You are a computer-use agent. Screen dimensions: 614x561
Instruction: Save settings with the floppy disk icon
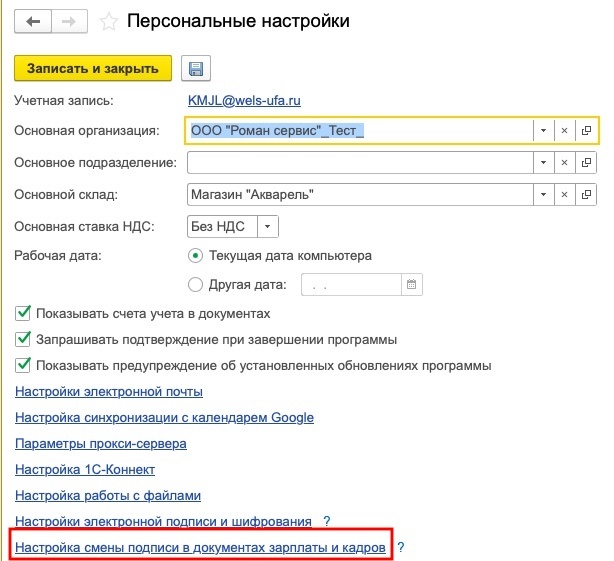pyautogui.click(x=196, y=69)
